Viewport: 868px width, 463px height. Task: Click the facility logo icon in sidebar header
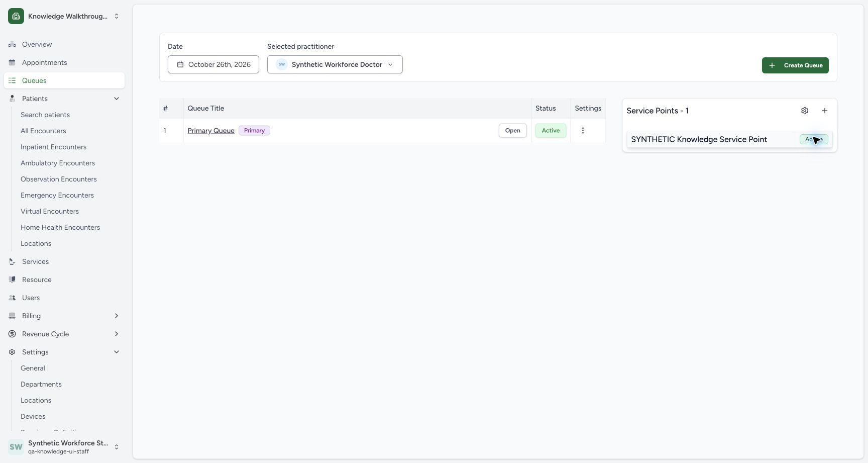[16, 16]
